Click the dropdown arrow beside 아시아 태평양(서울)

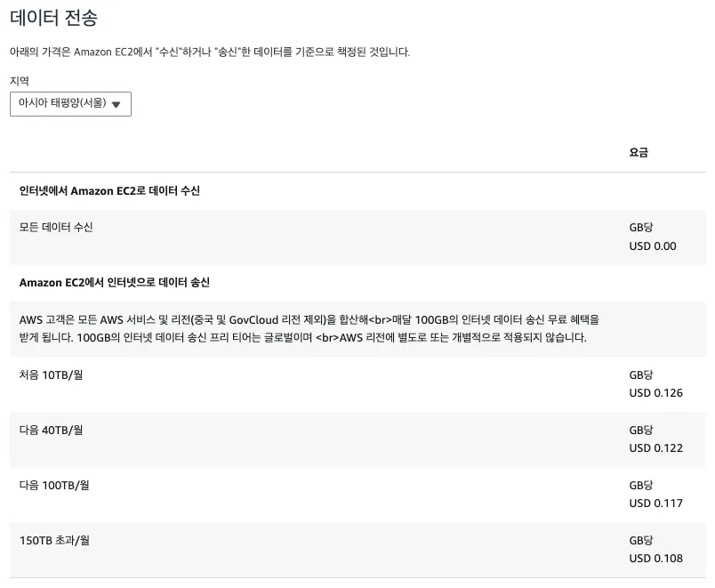tap(116, 104)
